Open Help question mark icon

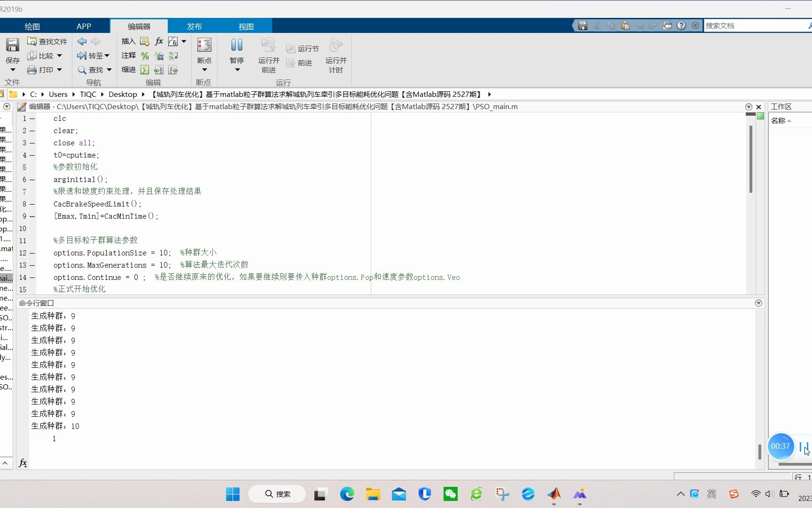click(681, 25)
